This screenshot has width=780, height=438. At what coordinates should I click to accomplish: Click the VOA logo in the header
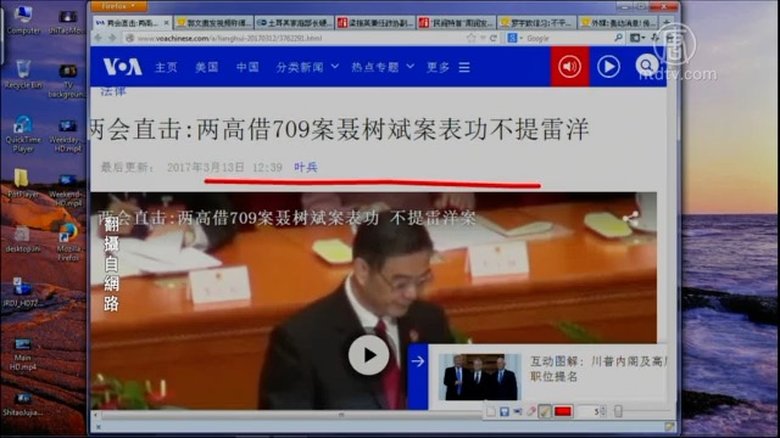click(x=122, y=67)
